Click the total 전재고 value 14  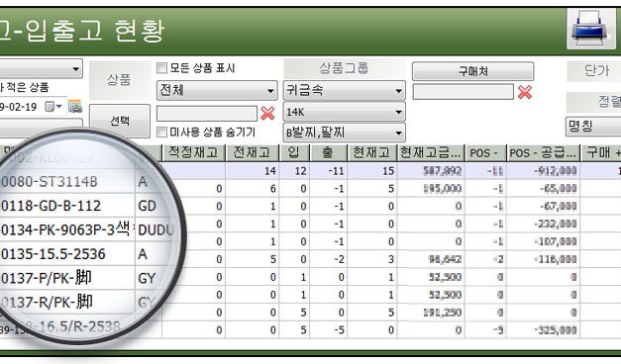click(270, 171)
